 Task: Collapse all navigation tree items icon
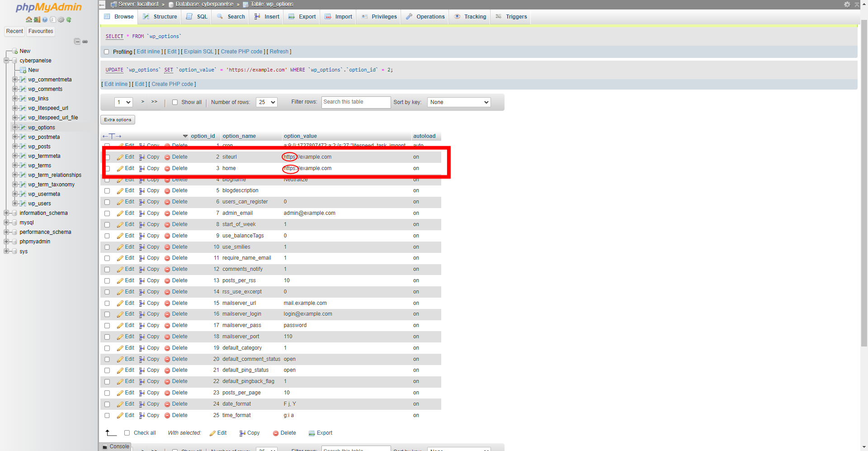coord(77,42)
